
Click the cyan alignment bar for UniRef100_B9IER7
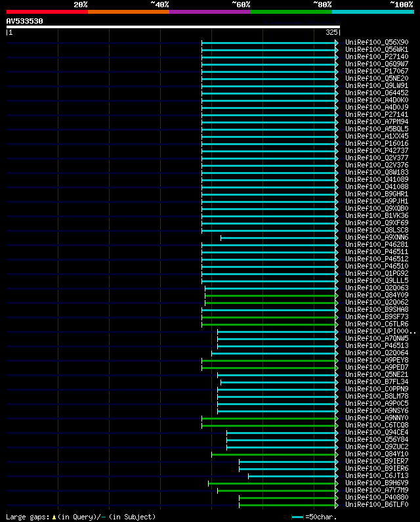click(x=287, y=462)
